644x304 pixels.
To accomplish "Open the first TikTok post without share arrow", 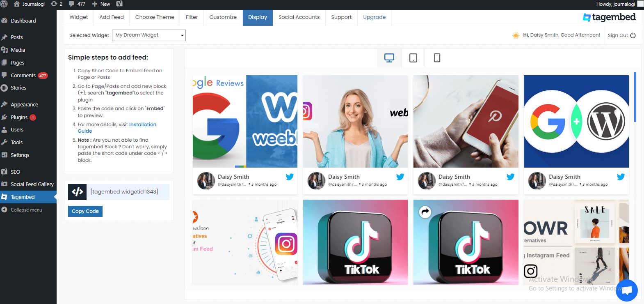I will click(355, 242).
